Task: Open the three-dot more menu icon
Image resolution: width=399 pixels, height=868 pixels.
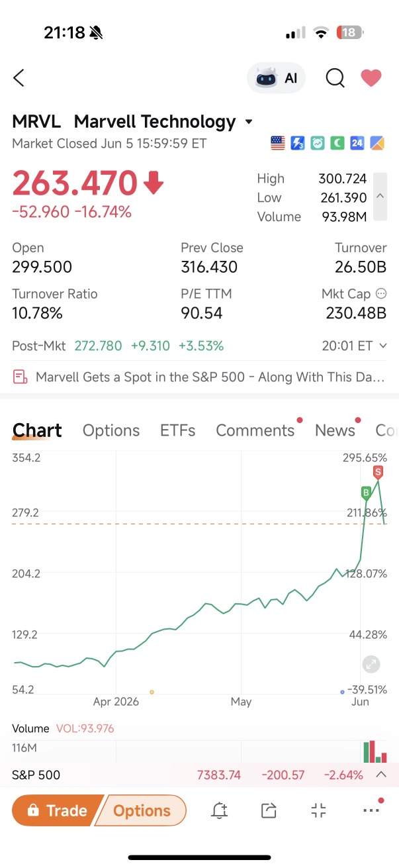Action: click(372, 810)
